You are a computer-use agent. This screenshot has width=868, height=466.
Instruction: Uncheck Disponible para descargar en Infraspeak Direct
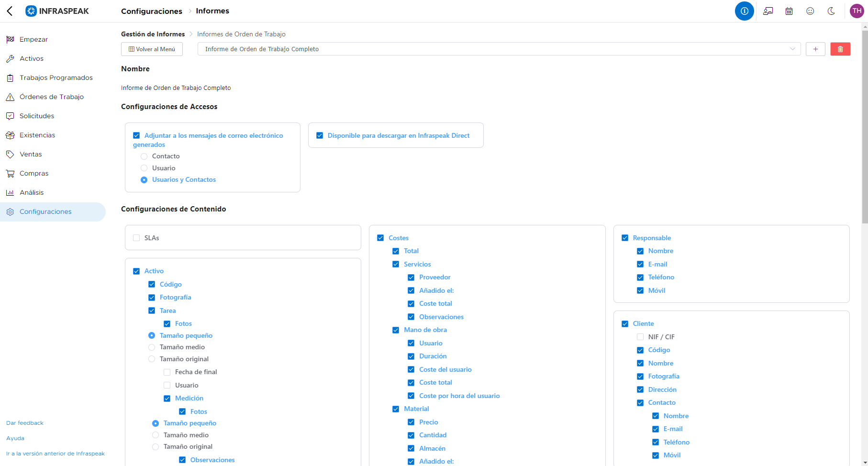pyautogui.click(x=320, y=135)
